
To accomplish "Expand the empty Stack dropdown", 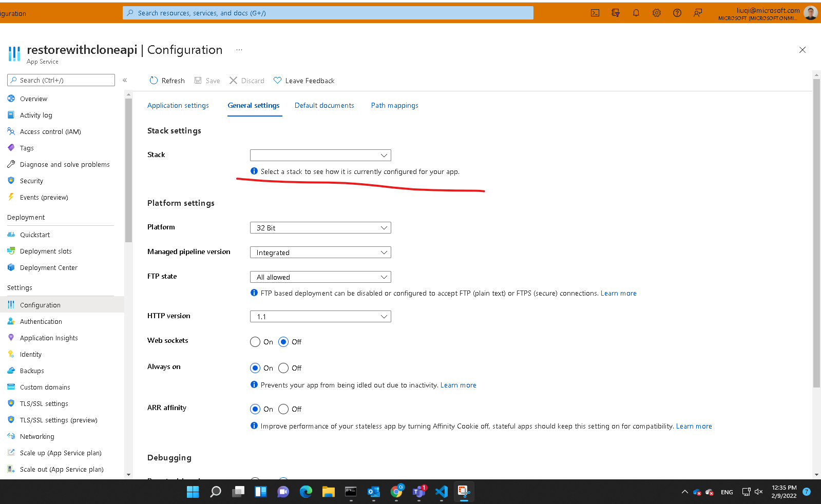I will 320,155.
